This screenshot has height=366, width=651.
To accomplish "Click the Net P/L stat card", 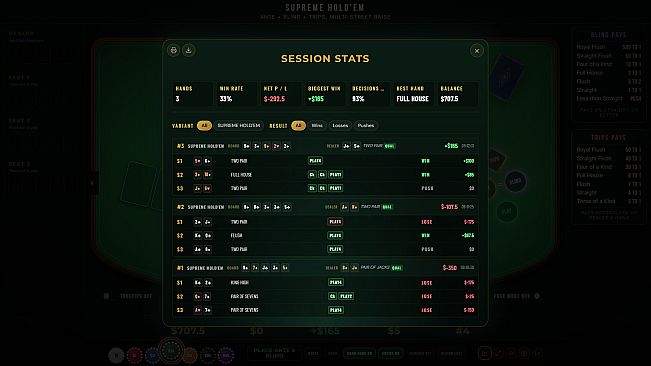I will point(280,94).
